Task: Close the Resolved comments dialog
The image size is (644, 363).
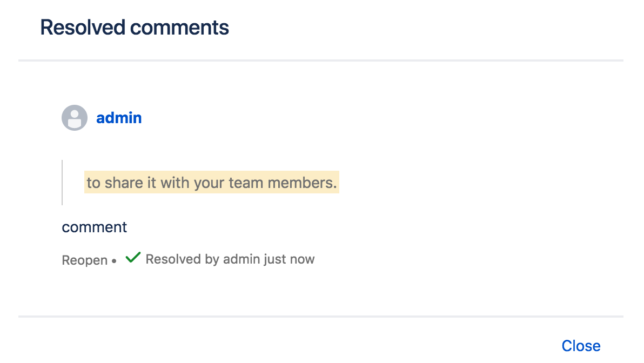Action: coord(581,346)
